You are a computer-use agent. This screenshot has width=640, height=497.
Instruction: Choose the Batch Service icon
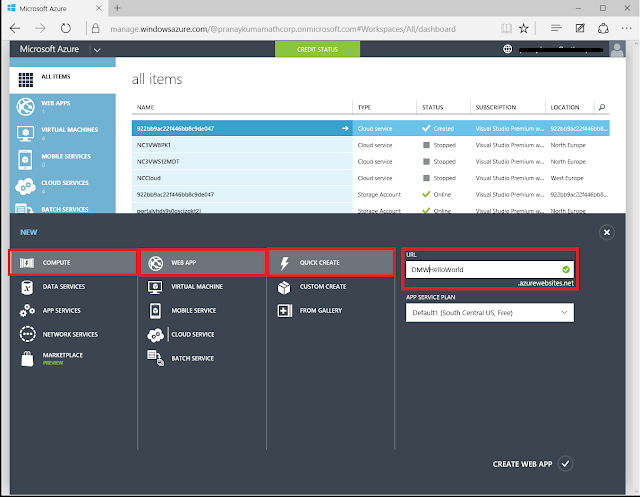156,358
